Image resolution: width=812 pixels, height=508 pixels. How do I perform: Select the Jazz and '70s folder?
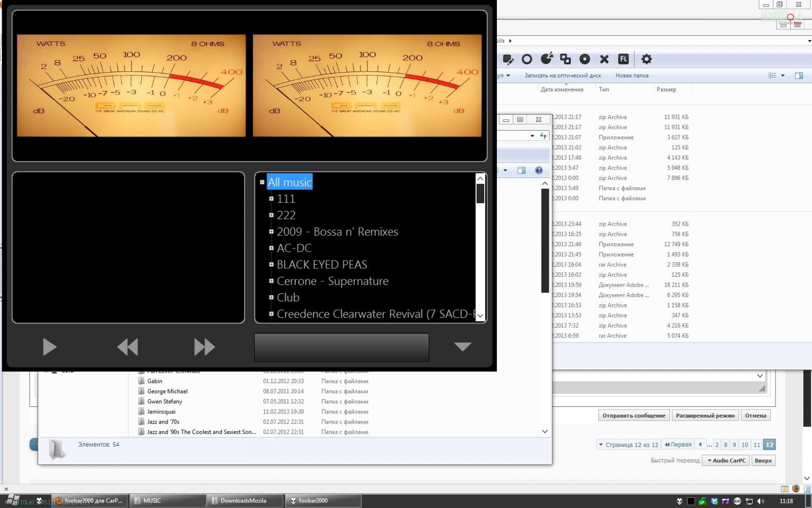(x=163, y=422)
